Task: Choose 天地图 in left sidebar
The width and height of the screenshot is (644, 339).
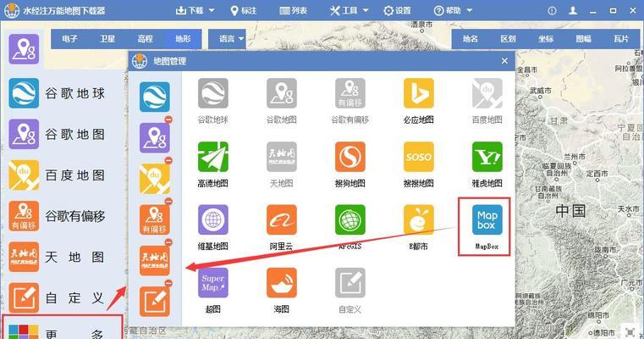Action: (58, 257)
